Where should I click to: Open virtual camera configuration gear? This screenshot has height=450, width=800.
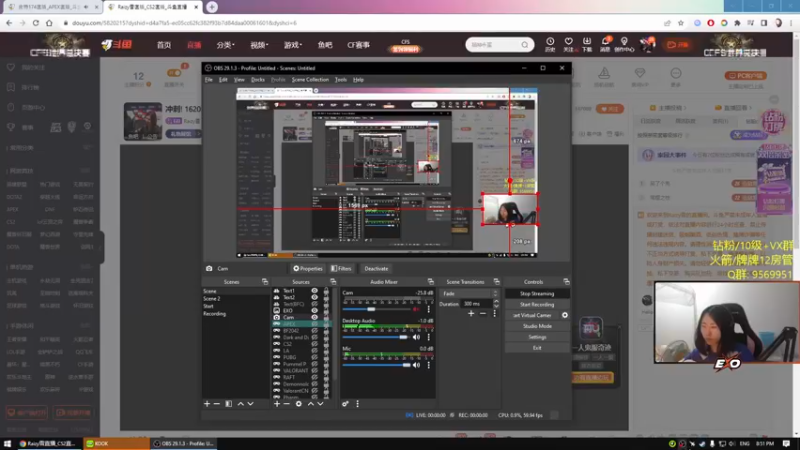[565, 315]
